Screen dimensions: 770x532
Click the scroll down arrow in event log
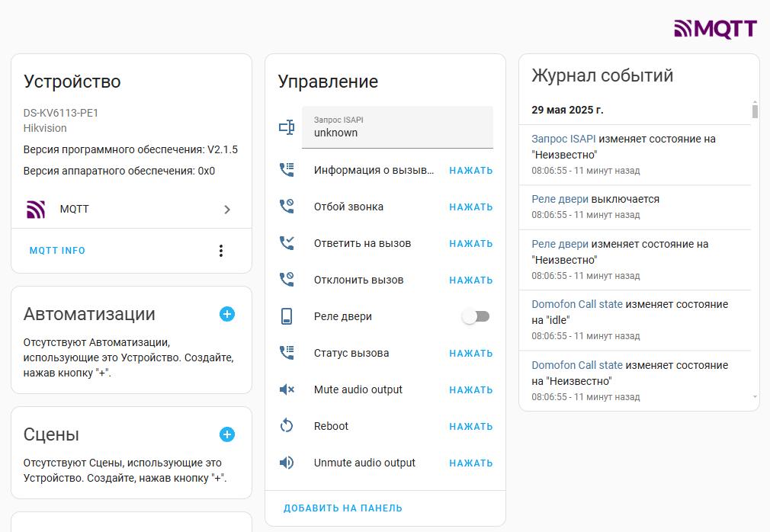(x=755, y=397)
